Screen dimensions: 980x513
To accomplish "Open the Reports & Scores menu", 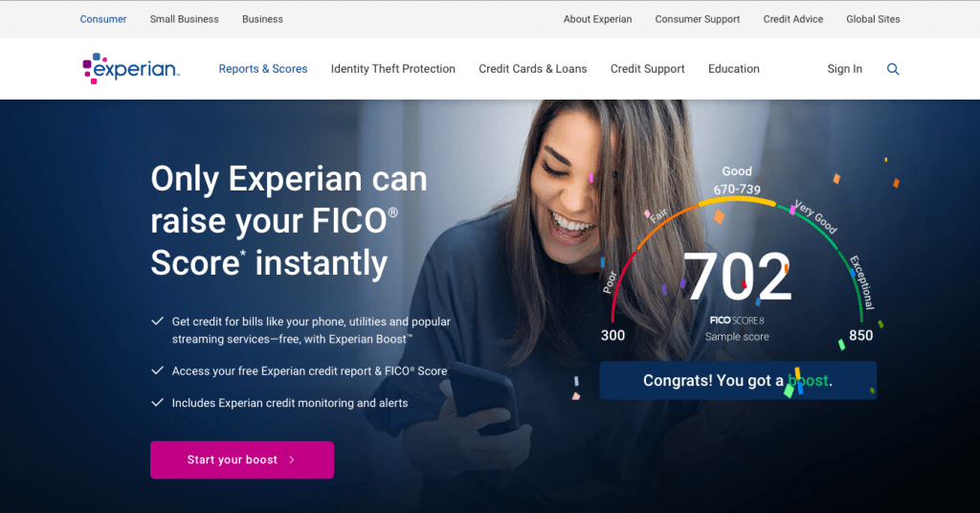I will tap(263, 69).
